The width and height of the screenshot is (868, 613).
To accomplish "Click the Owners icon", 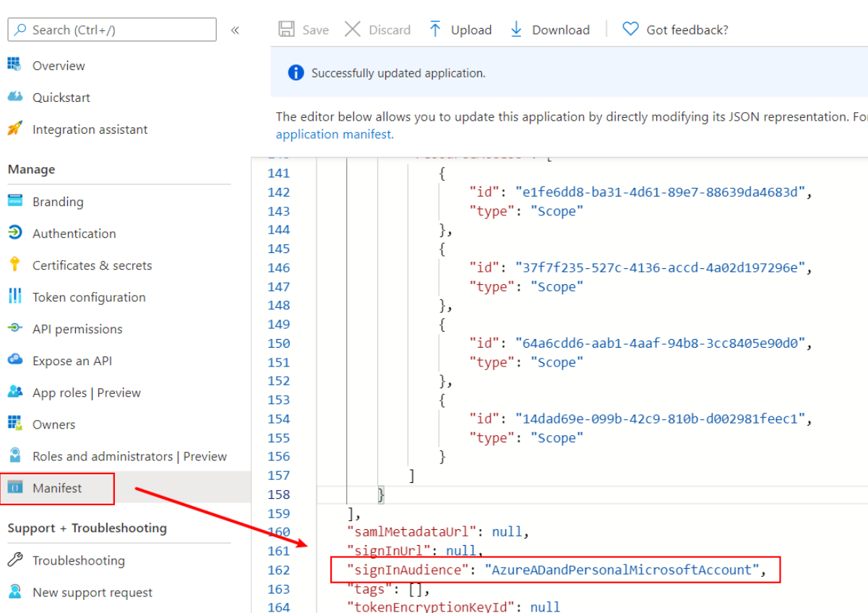I will (x=15, y=424).
